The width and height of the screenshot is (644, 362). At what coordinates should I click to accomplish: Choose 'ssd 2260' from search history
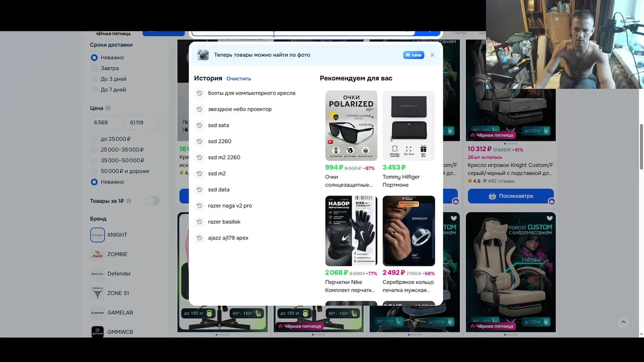219,141
